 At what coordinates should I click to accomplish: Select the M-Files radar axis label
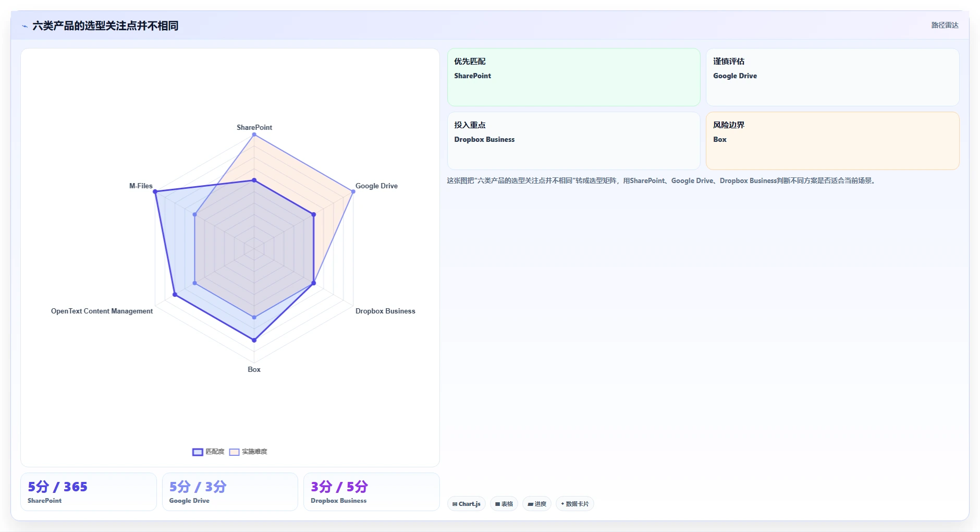(141, 186)
